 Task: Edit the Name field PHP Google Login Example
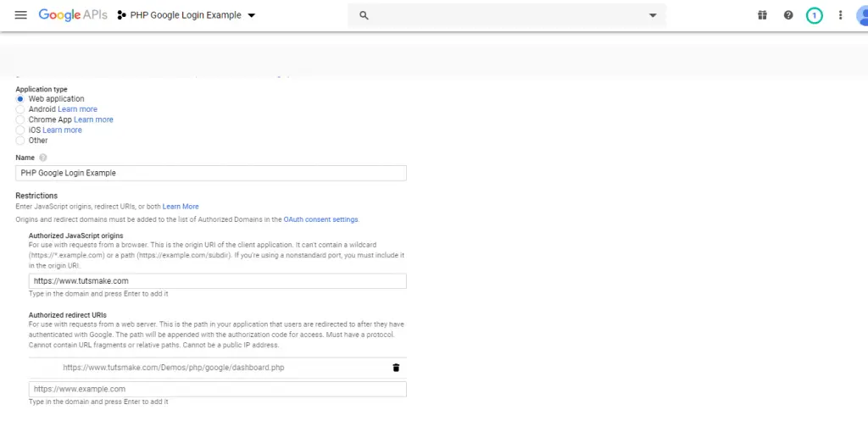tap(211, 173)
